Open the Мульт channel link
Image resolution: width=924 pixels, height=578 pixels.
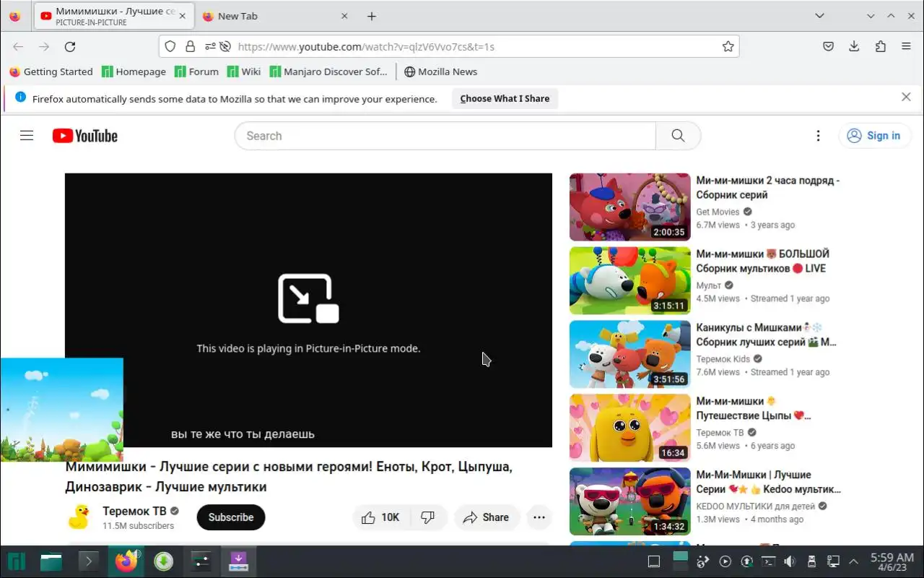coord(708,285)
